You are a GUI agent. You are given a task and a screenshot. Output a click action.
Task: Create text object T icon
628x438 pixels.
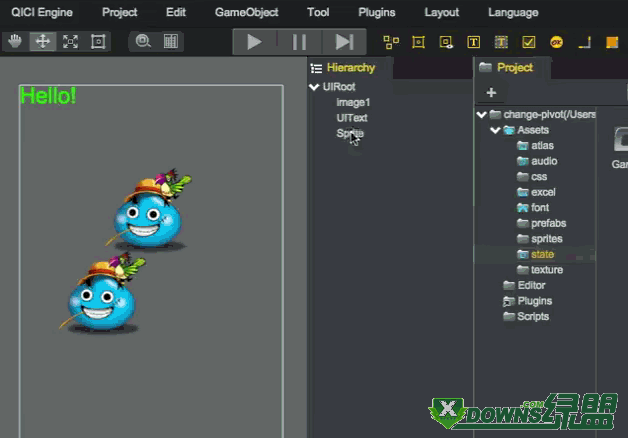pyautogui.click(x=473, y=42)
